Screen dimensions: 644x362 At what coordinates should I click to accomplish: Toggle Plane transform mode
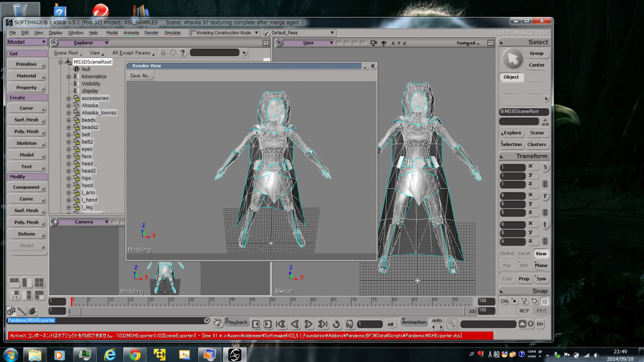[541, 265]
